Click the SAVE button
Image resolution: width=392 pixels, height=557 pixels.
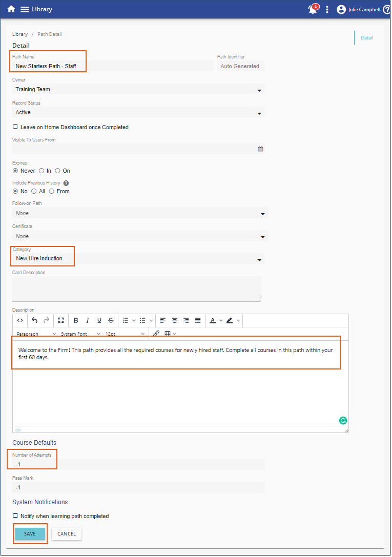point(30,533)
